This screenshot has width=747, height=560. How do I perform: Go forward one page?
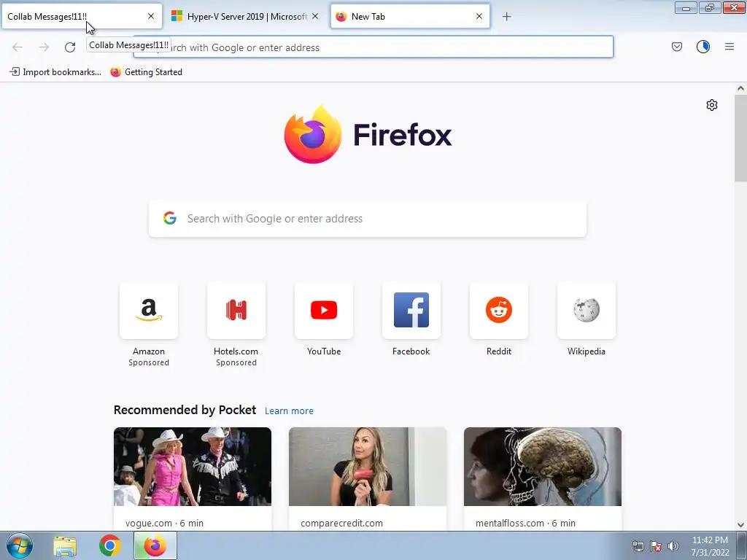coord(44,47)
